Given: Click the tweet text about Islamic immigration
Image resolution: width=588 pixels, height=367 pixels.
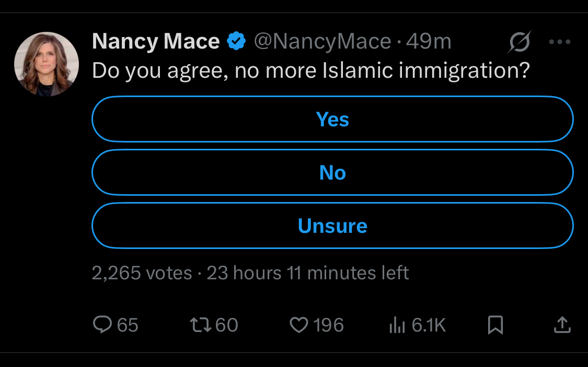Looking at the screenshot, I should (310, 71).
